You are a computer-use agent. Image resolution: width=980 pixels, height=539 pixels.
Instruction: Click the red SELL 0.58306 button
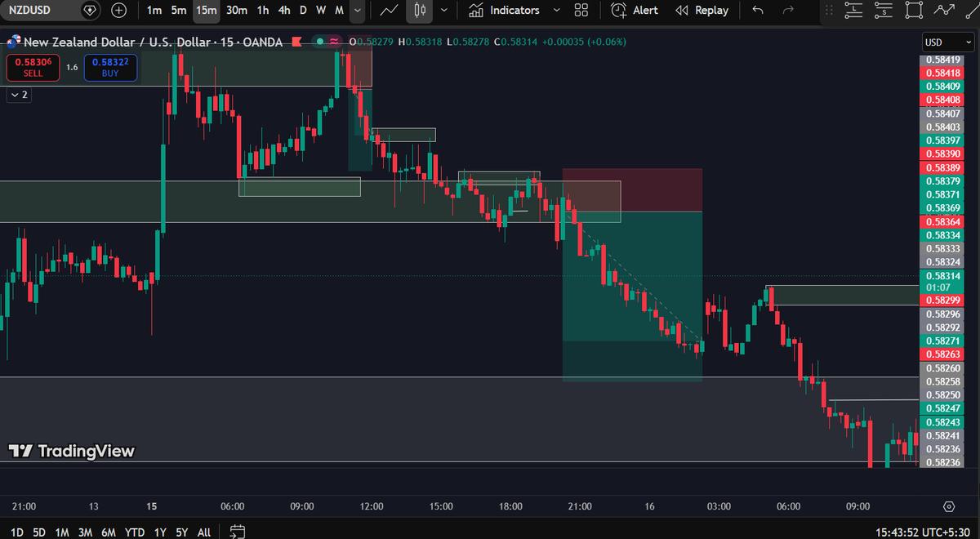point(33,67)
